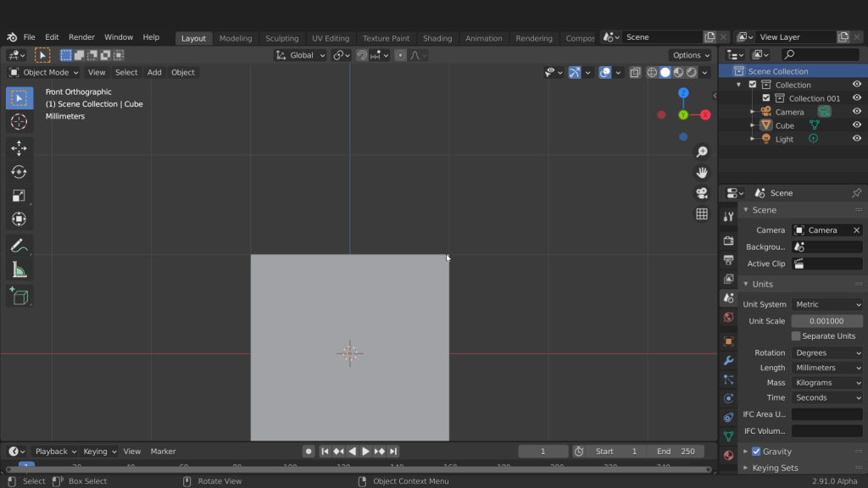This screenshot has height=488, width=868.
Task: Switch to the Sculpting workspace tab
Action: click(281, 38)
